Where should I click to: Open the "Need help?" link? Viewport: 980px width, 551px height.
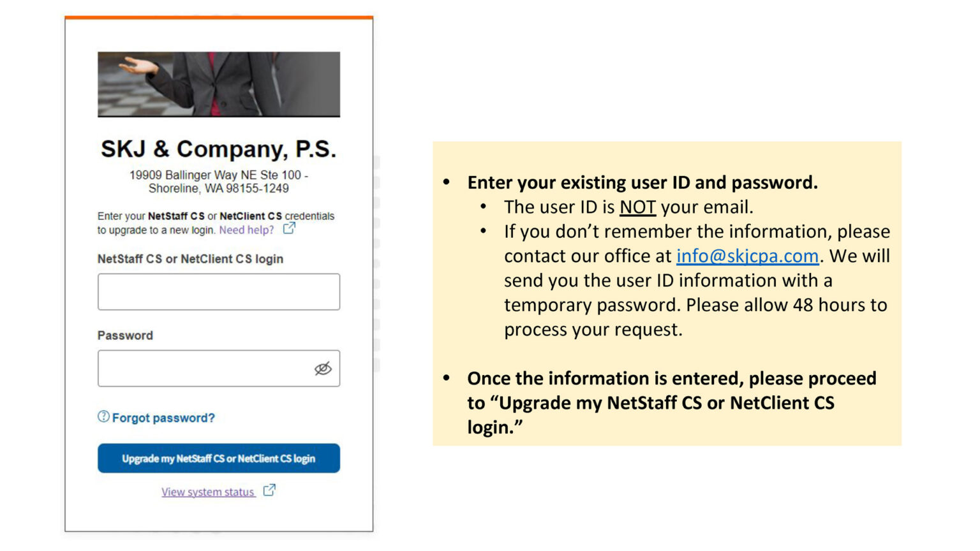246,230
